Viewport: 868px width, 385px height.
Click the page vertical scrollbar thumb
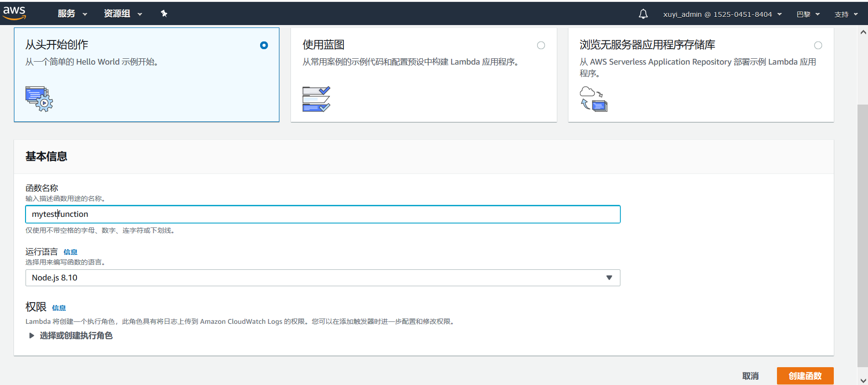coord(863,235)
